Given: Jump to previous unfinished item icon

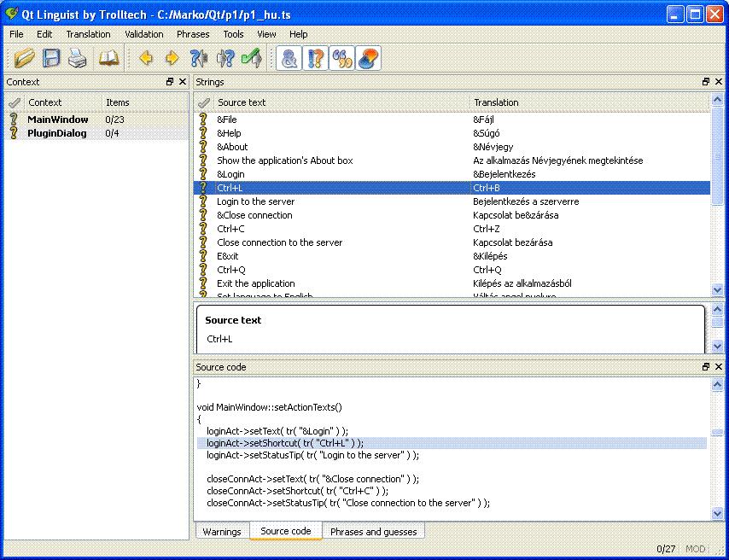Looking at the screenshot, I should point(199,58).
